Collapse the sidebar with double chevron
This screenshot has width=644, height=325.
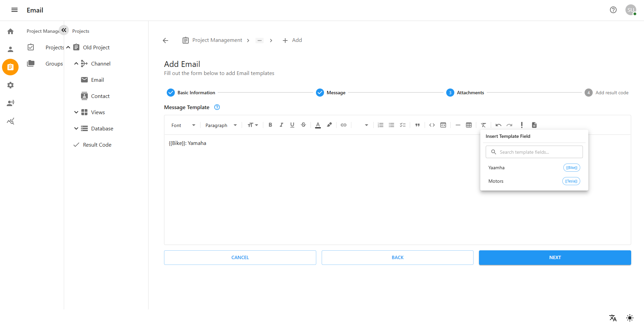[x=64, y=30]
